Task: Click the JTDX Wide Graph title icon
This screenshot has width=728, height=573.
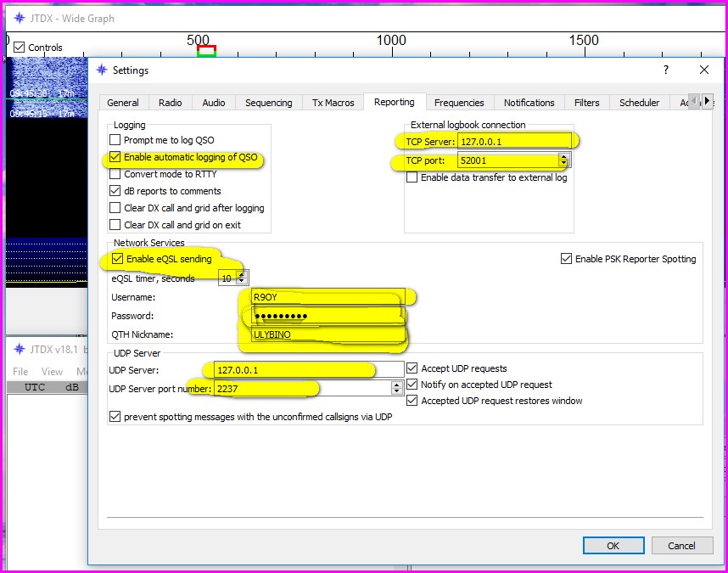Action: (20, 18)
